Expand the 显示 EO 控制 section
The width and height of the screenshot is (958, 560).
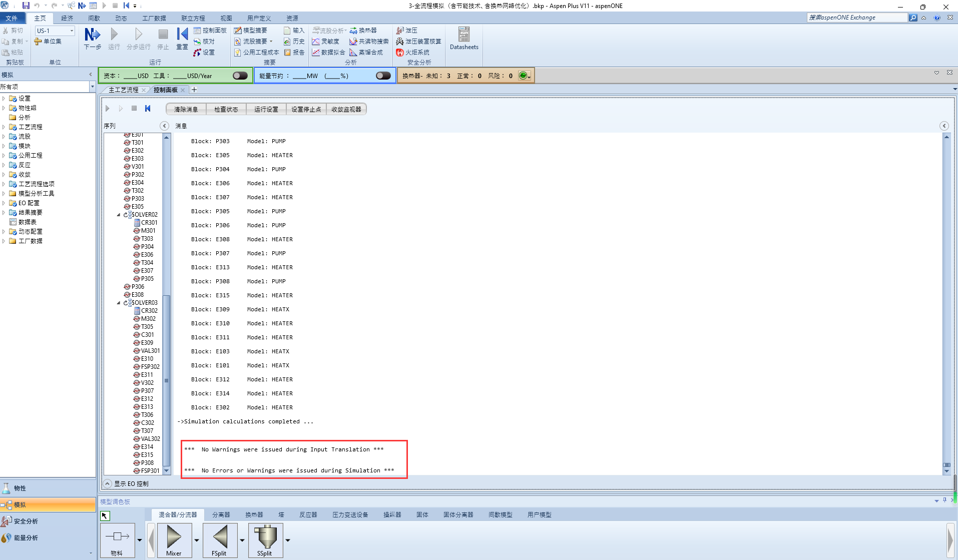[107, 483]
